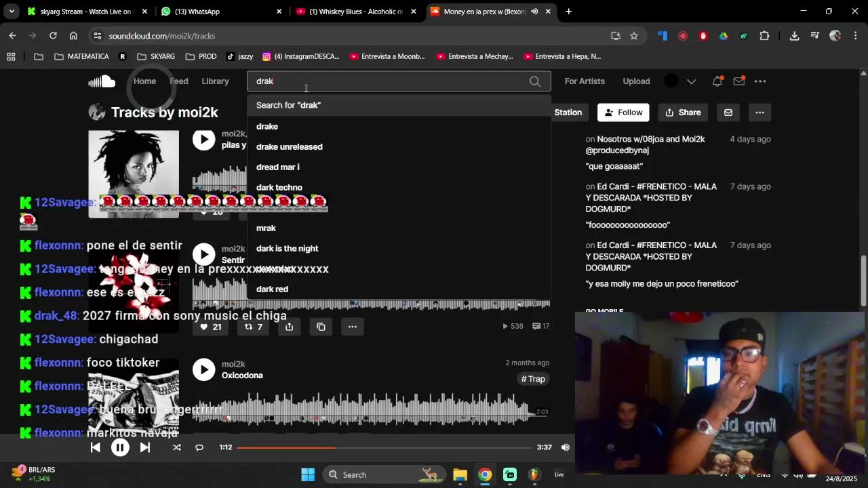Open Chrome media controls icon

point(814,36)
